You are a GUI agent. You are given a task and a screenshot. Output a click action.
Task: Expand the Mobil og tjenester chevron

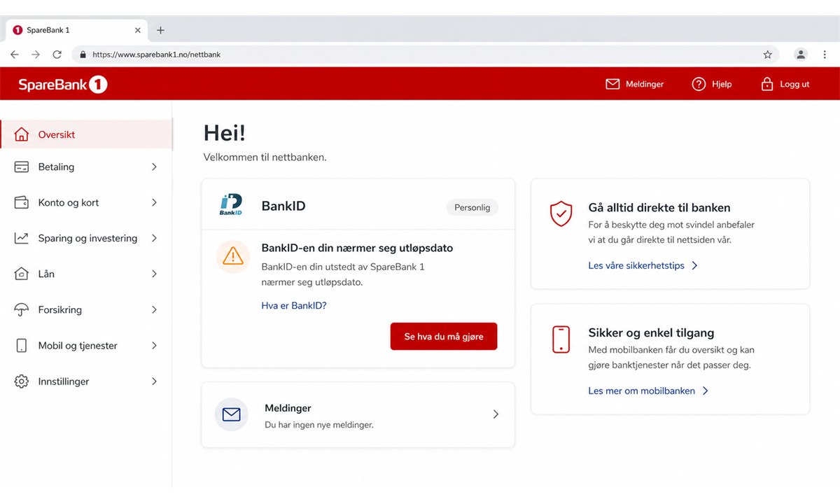[x=154, y=346]
